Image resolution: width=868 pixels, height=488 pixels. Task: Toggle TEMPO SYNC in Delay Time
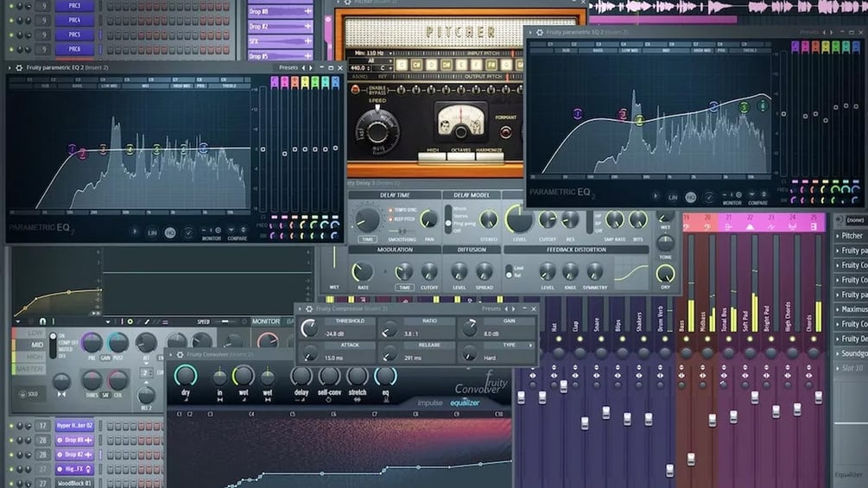pyautogui.click(x=391, y=210)
